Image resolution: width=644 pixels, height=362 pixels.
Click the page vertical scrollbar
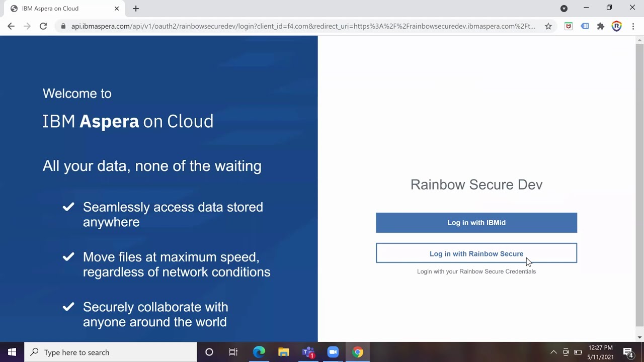pyautogui.click(x=640, y=185)
